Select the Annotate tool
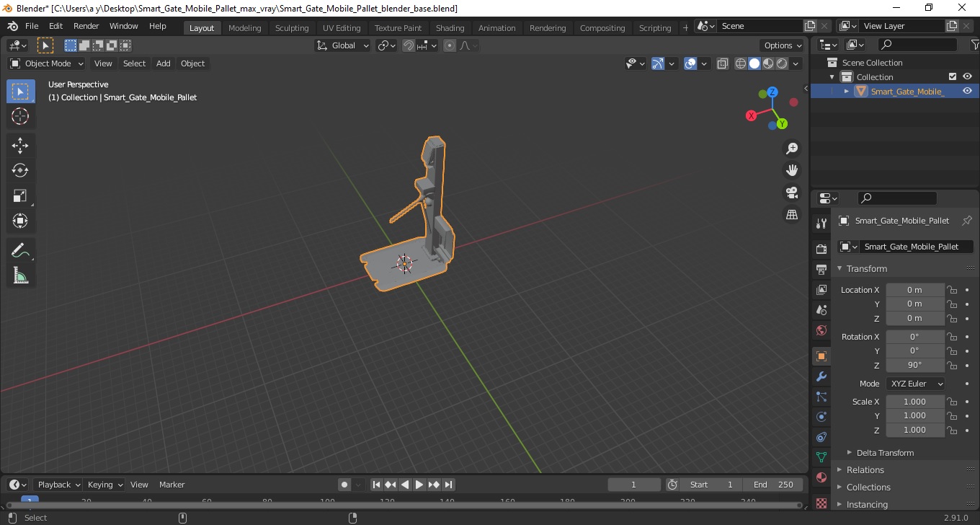This screenshot has width=980, height=525. pyautogui.click(x=20, y=250)
